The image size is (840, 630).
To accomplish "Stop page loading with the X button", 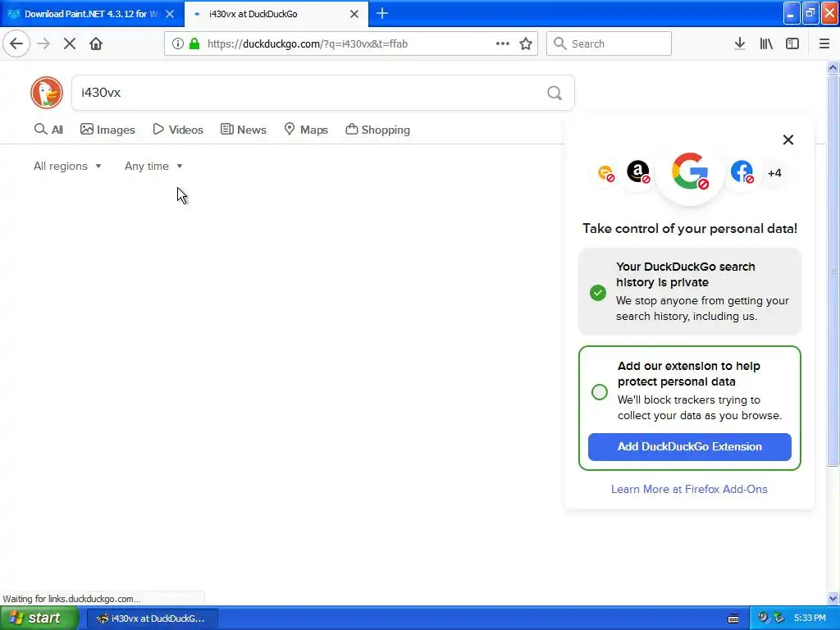I will (x=70, y=43).
